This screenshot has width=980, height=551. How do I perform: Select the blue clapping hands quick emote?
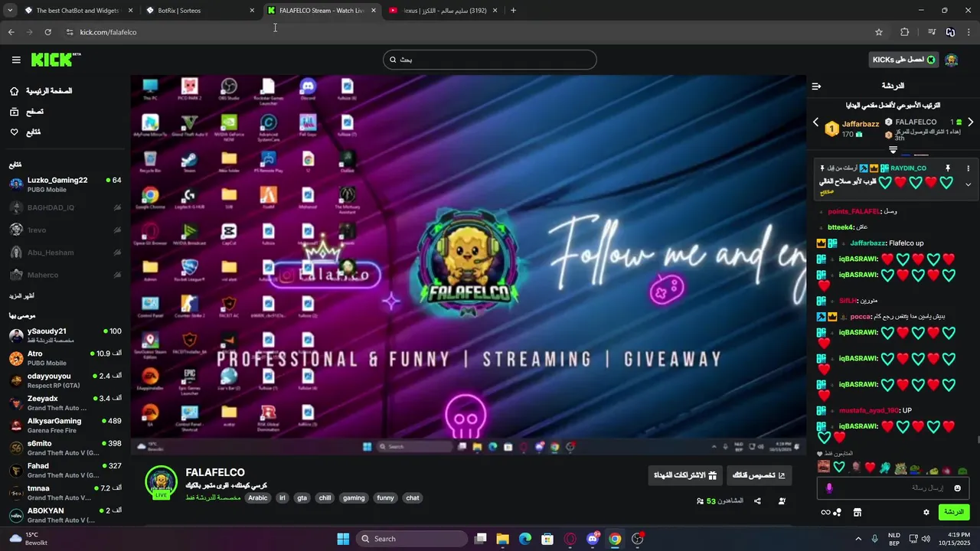pyautogui.click(x=885, y=467)
